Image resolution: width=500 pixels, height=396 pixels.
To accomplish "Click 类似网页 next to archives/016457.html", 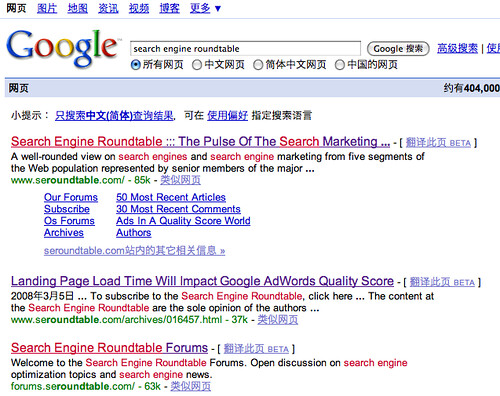I will click(278, 320).
